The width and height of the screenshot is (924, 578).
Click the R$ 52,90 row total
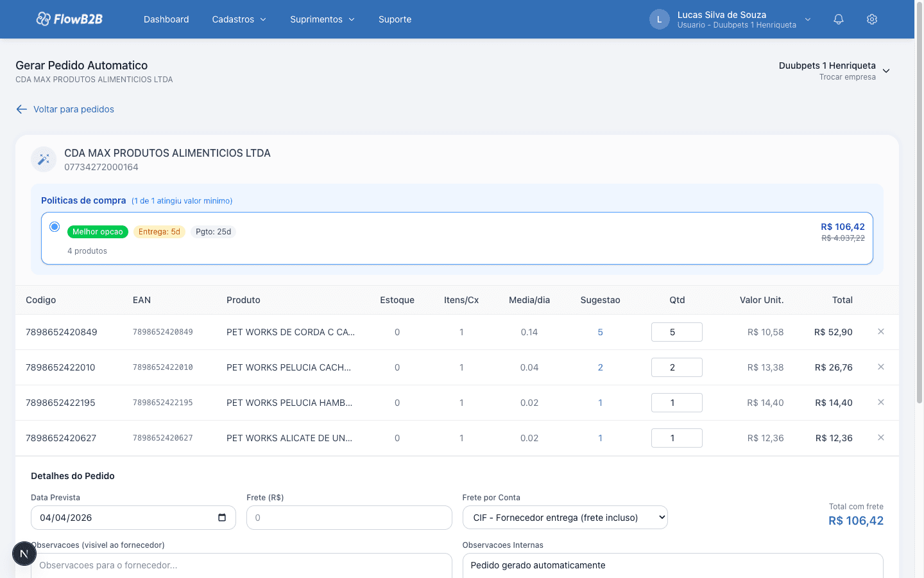coord(834,332)
